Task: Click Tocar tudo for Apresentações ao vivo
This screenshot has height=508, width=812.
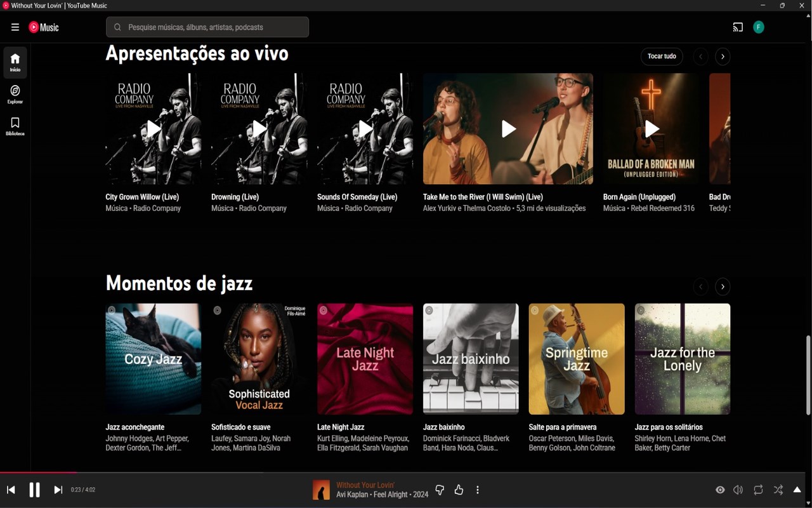Action: 662,57
